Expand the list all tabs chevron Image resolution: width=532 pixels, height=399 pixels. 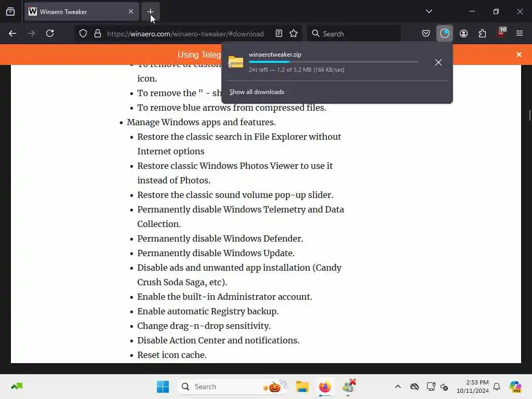click(429, 11)
